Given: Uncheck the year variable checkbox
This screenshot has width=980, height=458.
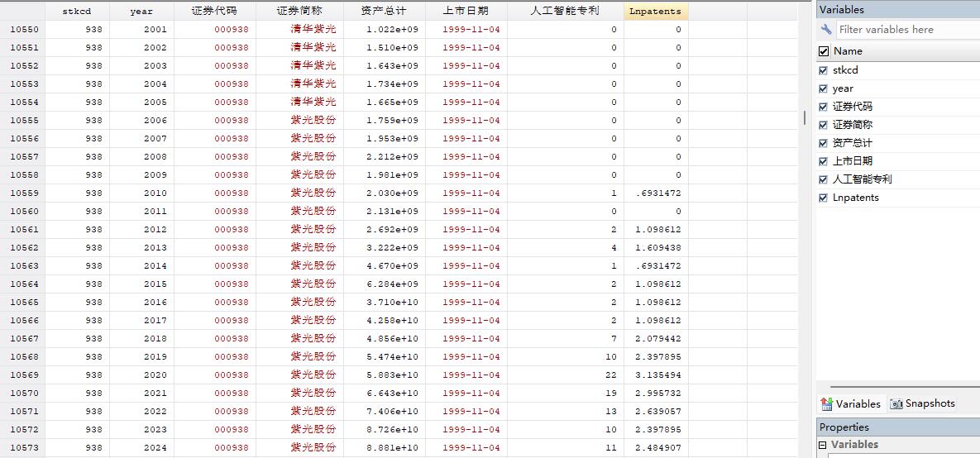Looking at the screenshot, I should coord(823,88).
